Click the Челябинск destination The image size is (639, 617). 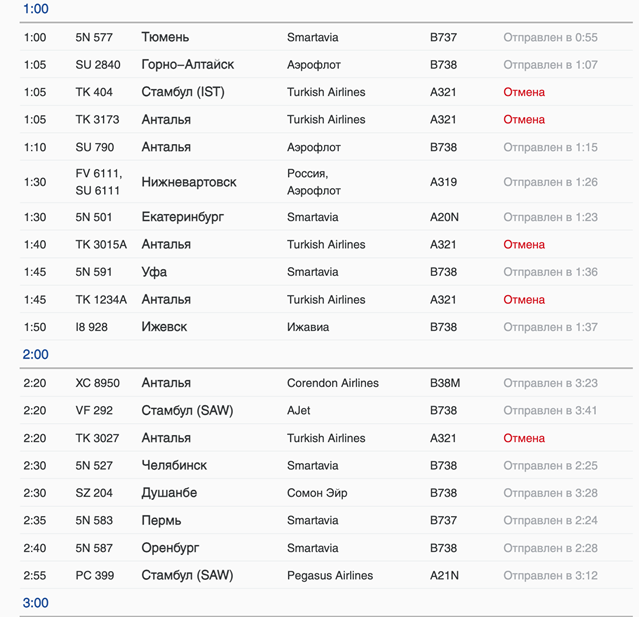[174, 465]
